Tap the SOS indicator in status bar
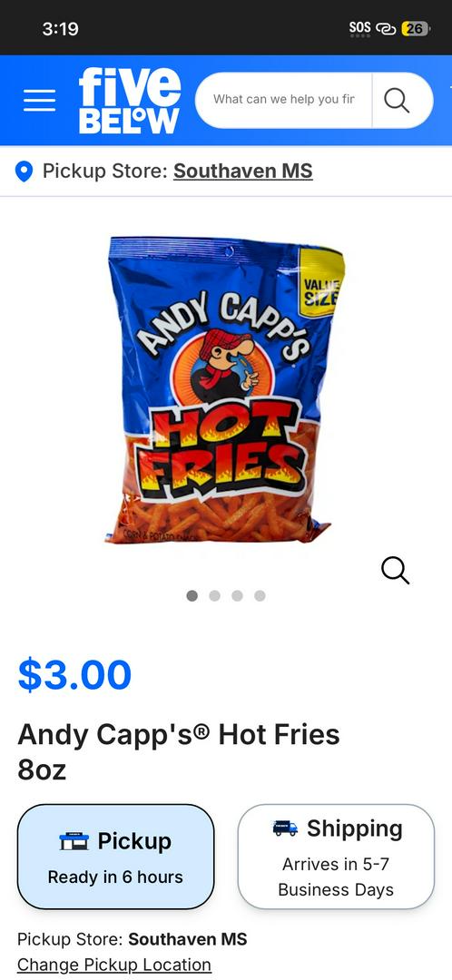Viewport: 452px width, 980px height. (x=360, y=28)
